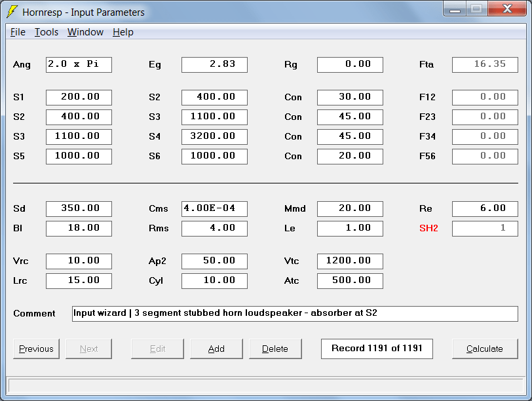Select the Fta value field
This screenshot has height=401, width=532.
(485, 65)
